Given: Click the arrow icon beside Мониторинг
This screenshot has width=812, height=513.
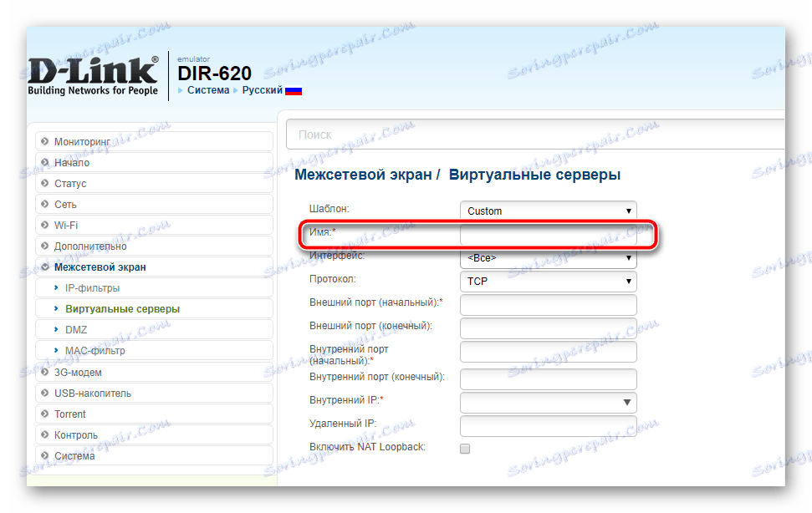Looking at the screenshot, I should [43, 141].
